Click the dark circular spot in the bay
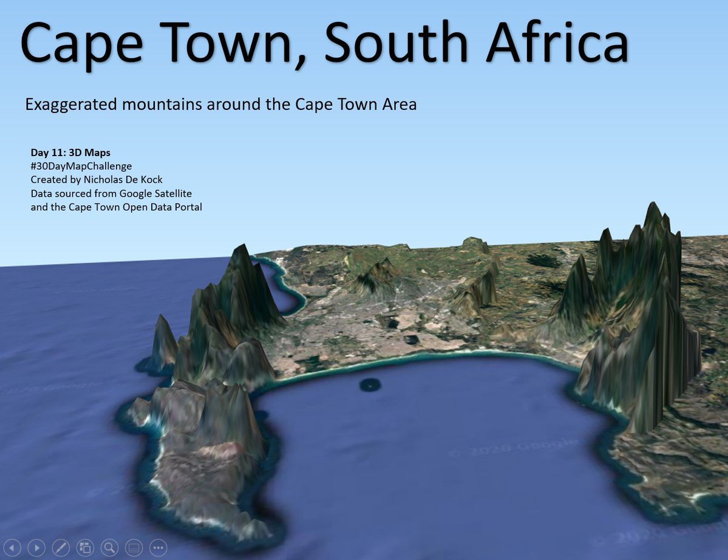This screenshot has width=728, height=560. point(370,384)
